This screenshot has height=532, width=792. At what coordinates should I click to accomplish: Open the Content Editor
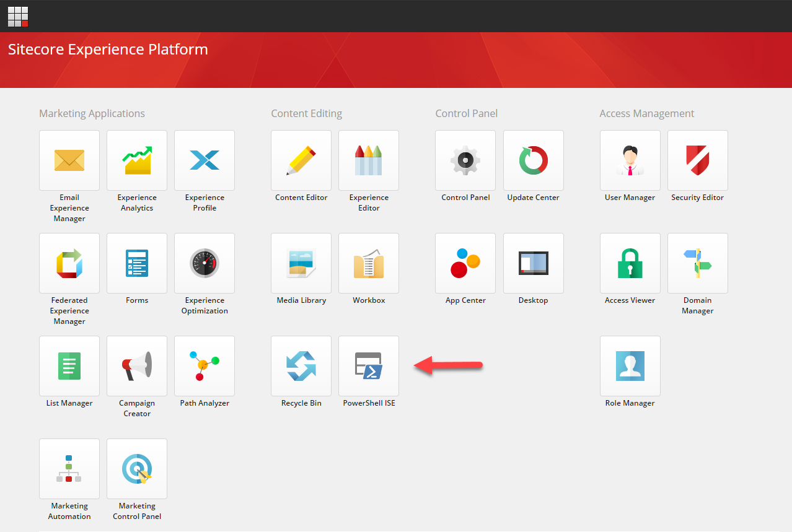[301, 160]
